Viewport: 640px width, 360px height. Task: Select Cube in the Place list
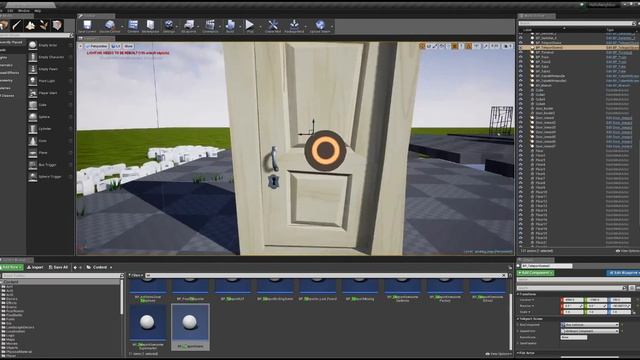51,105
